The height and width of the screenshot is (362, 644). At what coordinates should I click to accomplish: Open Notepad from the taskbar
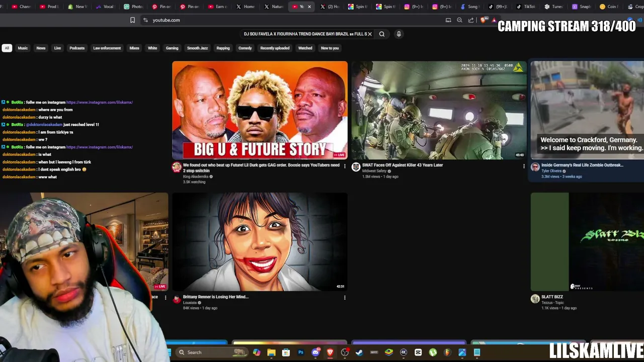(477, 352)
